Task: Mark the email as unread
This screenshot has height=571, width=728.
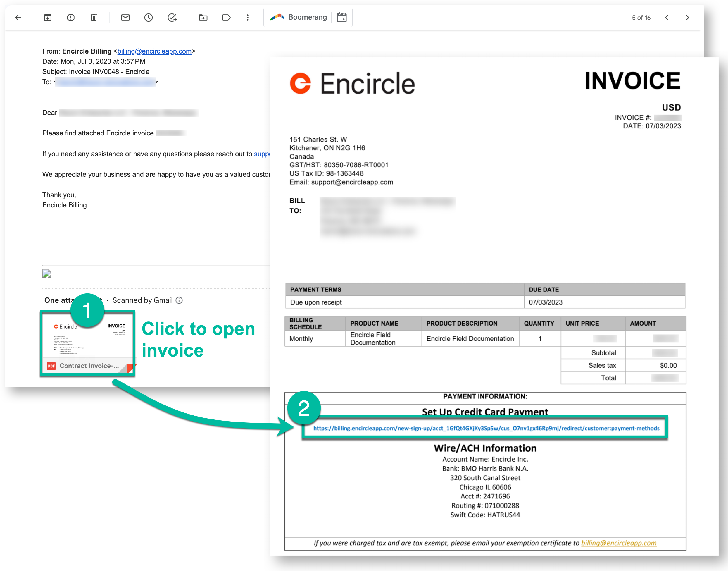Action: click(125, 17)
